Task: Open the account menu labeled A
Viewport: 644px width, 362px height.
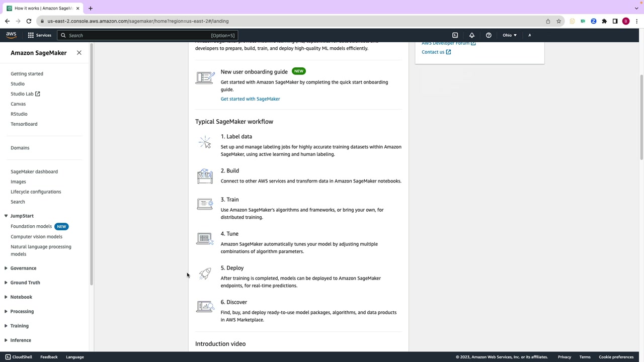Action: [x=529, y=35]
